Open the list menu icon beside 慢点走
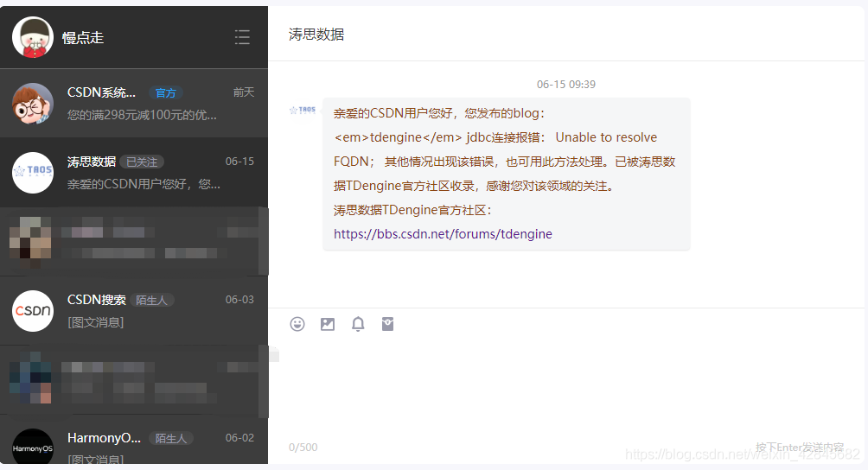The image size is (868, 470). pos(242,37)
